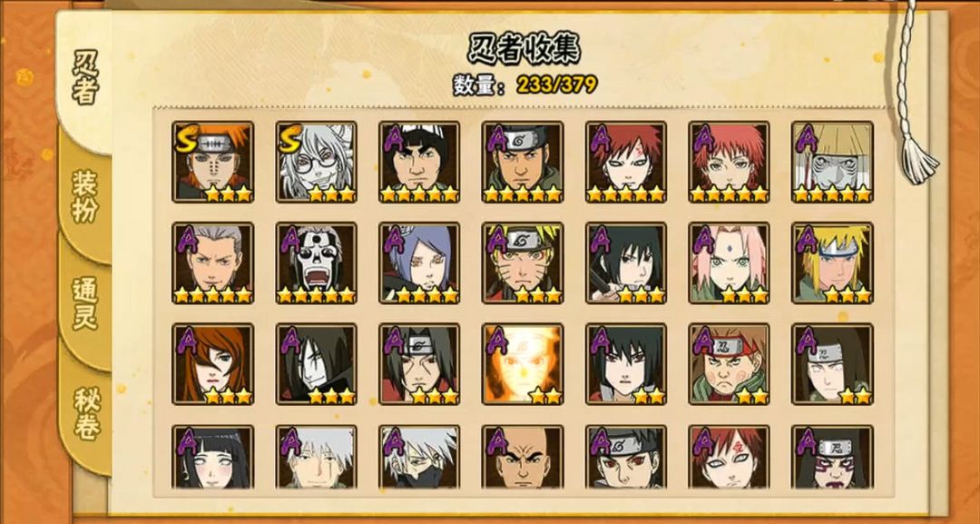Select the 忍者 tab
This screenshot has width=980, height=524.
(85, 77)
